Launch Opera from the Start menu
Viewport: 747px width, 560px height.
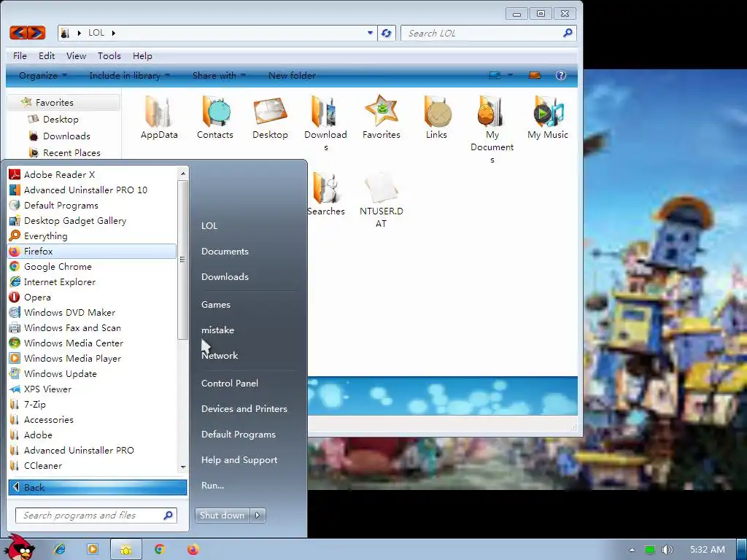(x=92, y=297)
